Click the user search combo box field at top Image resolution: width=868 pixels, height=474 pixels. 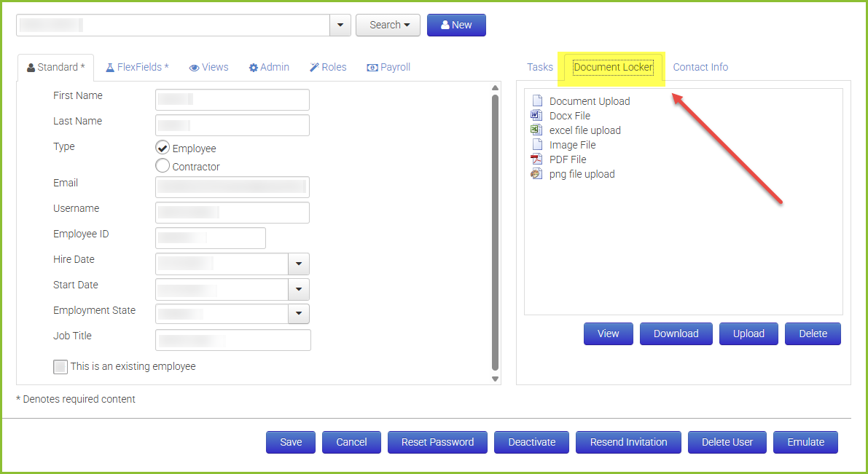[173, 25]
